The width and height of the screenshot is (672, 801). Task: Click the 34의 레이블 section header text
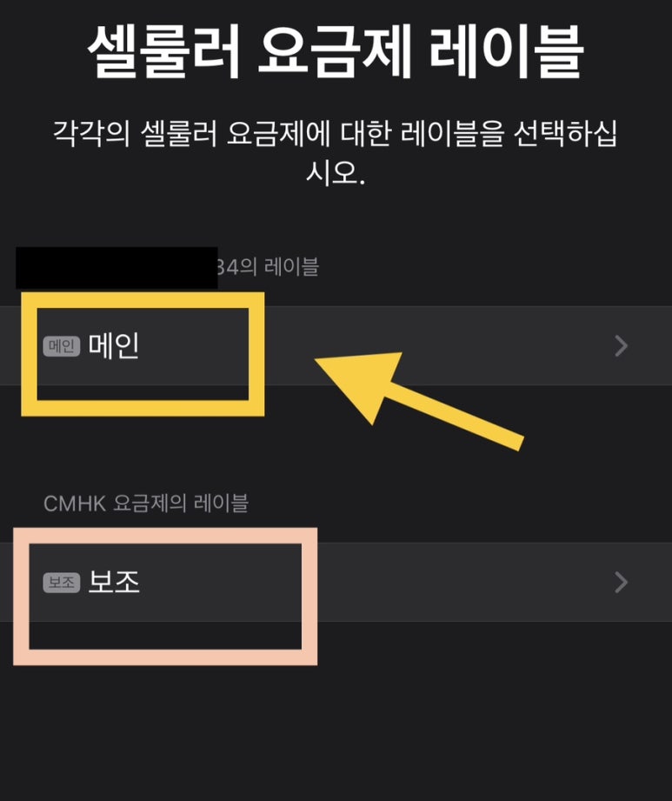coord(269,267)
